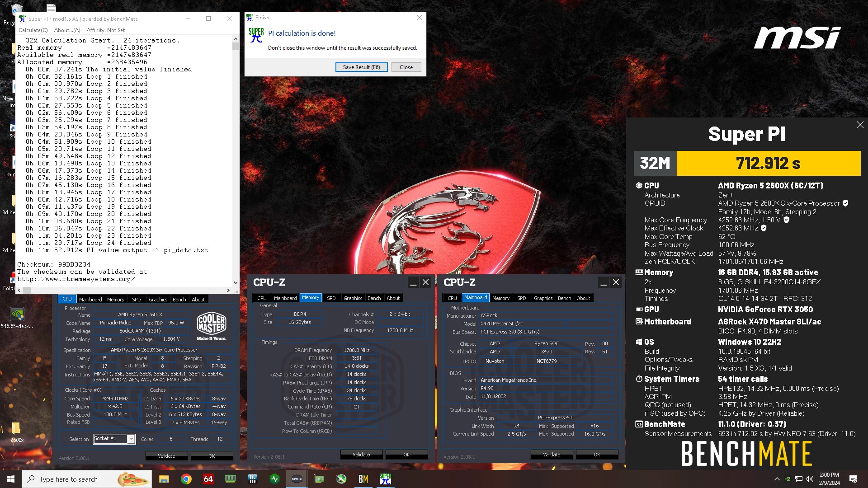Image resolution: width=868 pixels, height=488 pixels.
Task: Click the shield beside Max Effective Clock
Action: 764,228
